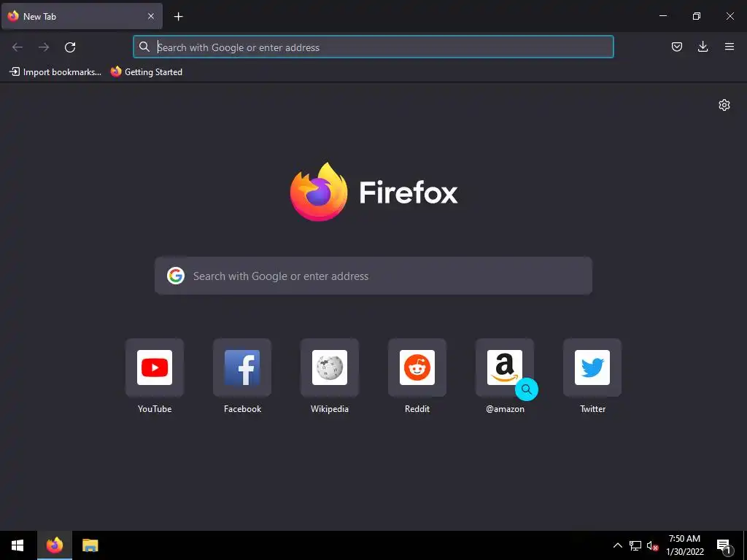The image size is (747, 560).
Task: Click the search badge on Amazon tile
Action: click(x=527, y=389)
